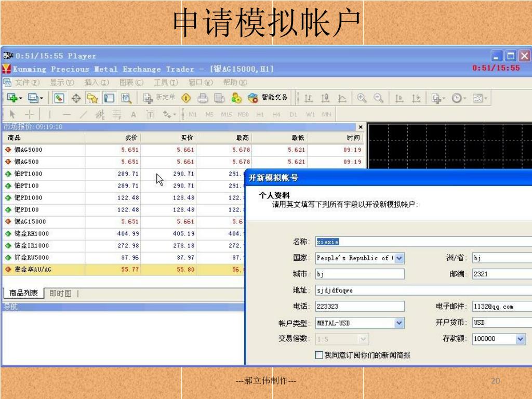Click the yellow diamond MetaEditor icon

coord(186,98)
